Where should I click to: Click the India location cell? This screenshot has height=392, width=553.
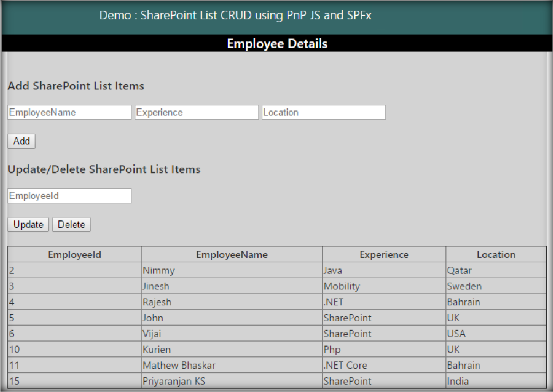[x=496, y=381]
